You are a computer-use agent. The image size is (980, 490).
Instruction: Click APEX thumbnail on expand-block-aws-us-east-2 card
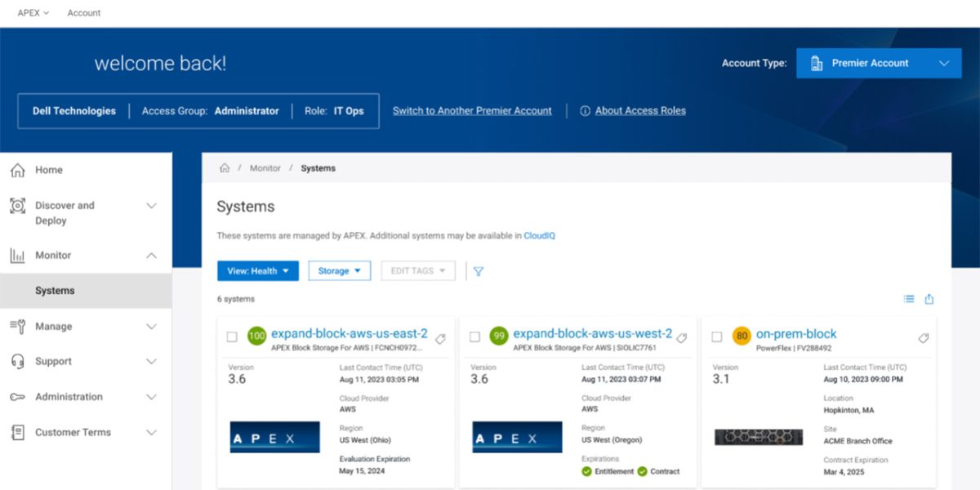point(274,437)
